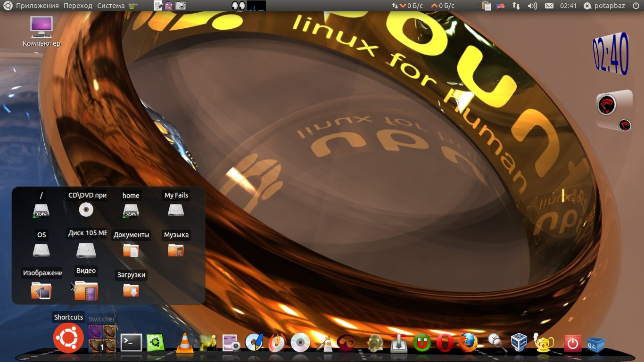
Task: Open the messaging envelope indicator
Action: coord(549,6)
